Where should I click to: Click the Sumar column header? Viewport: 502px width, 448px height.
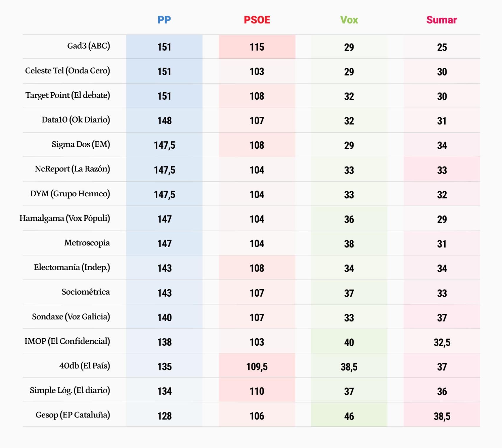tap(441, 20)
